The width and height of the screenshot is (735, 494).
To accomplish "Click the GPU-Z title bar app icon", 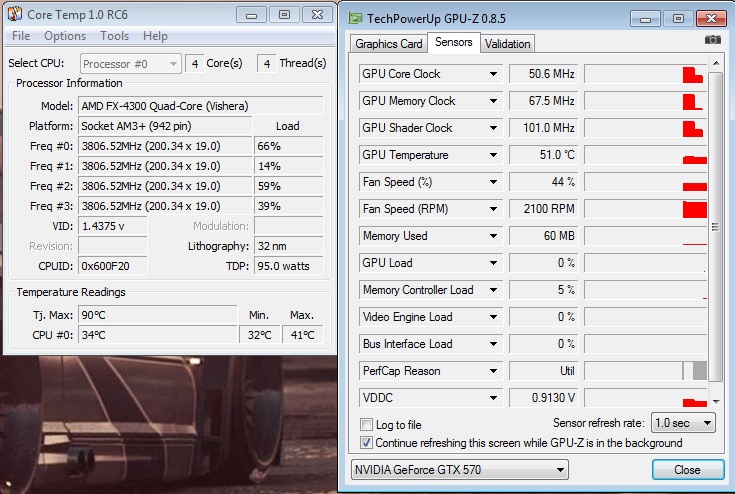I will click(x=355, y=18).
